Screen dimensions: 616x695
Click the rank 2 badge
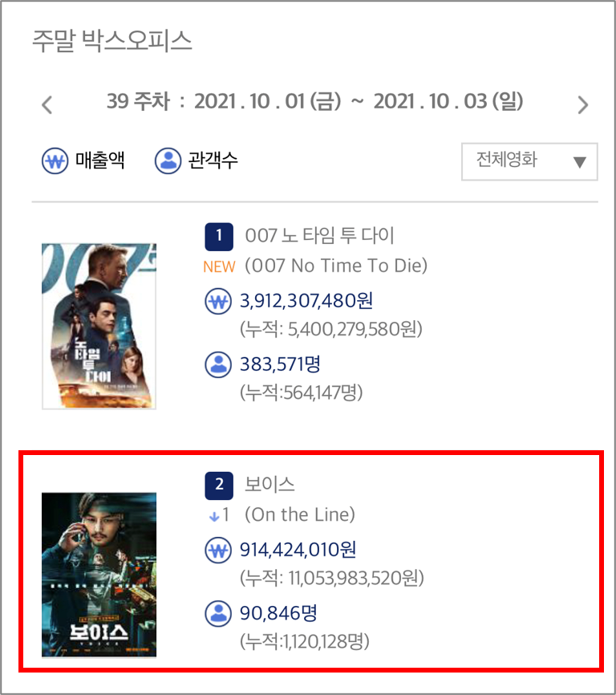219,486
